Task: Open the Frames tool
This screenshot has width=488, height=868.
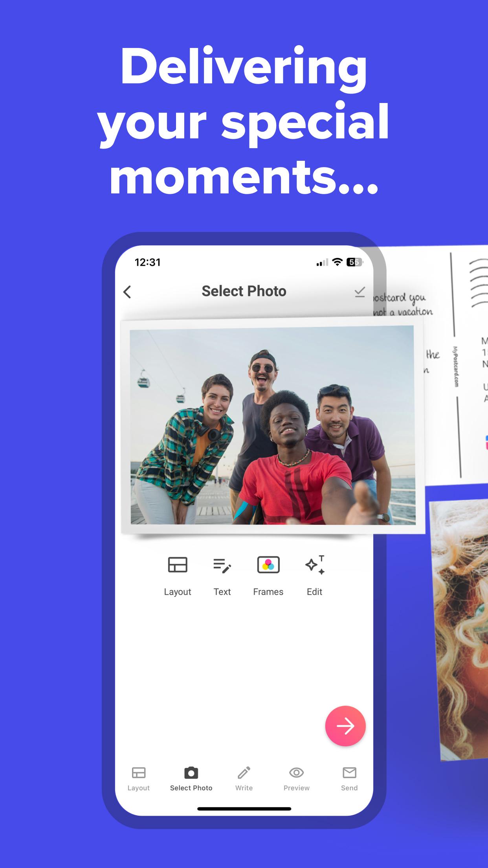Action: (x=268, y=576)
